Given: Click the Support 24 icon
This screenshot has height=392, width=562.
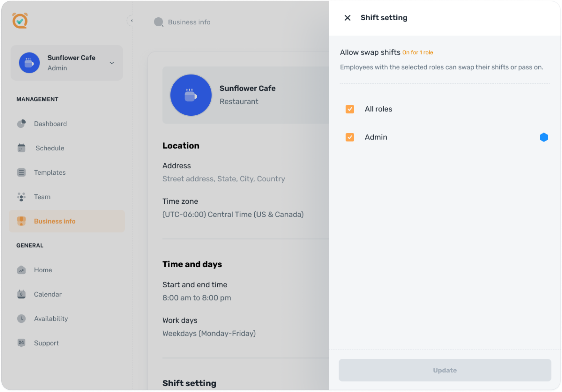Looking at the screenshot, I should tap(21, 343).
